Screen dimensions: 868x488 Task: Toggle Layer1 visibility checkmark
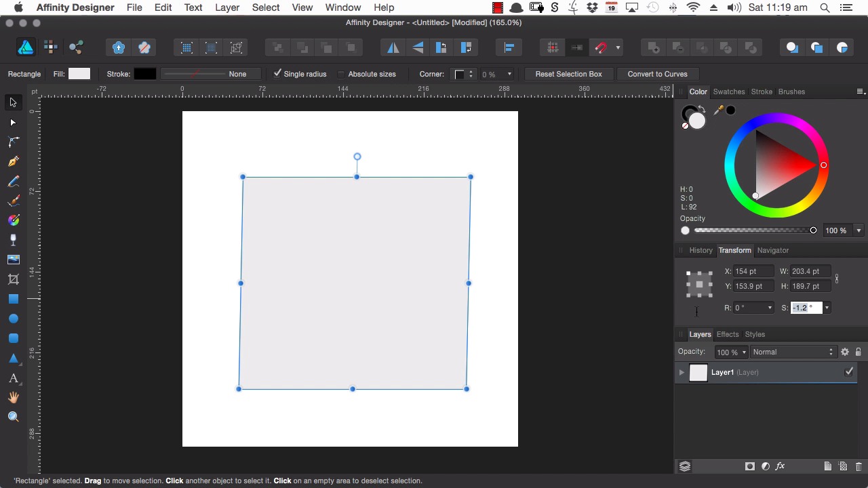[x=849, y=372]
